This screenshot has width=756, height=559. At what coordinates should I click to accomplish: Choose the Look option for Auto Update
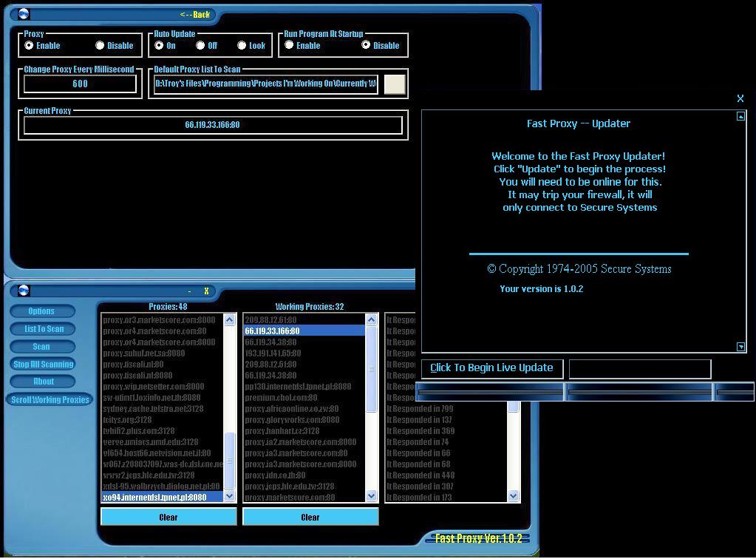(242, 45)
